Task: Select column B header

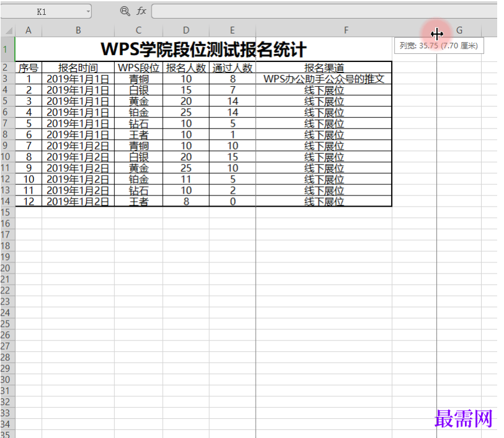Action: click(x=78, y=30)
